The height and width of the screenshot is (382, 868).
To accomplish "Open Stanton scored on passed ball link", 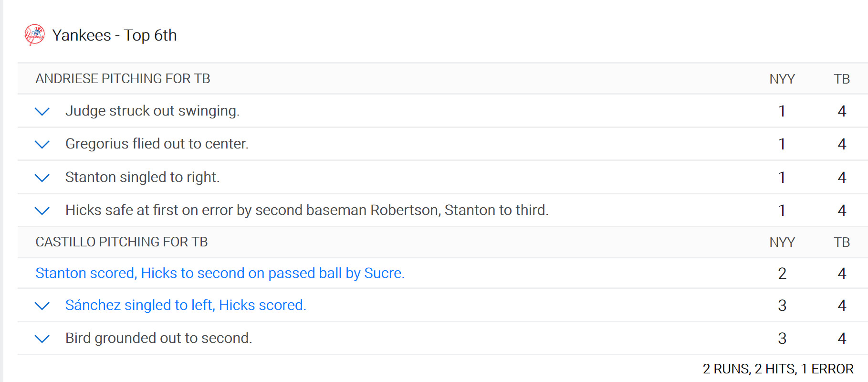I will pyautogui.click(x=220, y=273).
